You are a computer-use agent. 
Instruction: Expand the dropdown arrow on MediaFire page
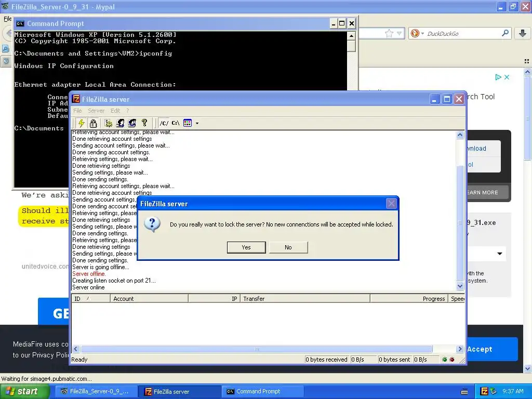point(500,254)
